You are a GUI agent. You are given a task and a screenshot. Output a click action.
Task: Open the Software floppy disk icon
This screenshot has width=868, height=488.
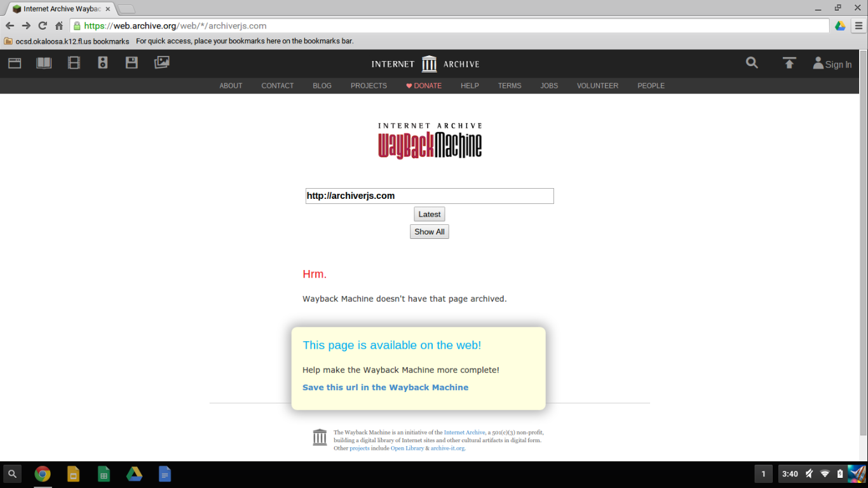point(132,63)
